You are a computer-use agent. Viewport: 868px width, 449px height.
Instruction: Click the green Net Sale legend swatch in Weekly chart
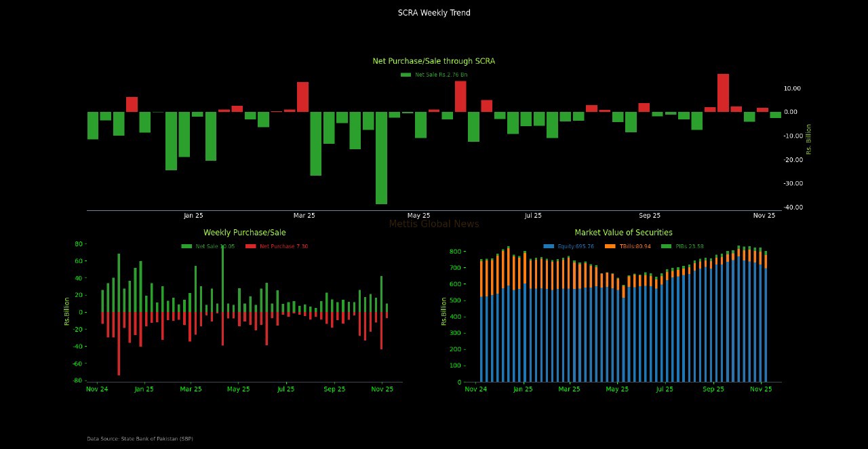[186, 246]
